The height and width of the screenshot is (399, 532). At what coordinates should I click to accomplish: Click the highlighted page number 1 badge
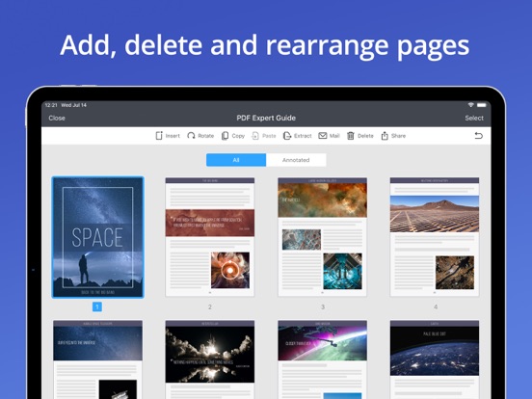click(97, 306)
